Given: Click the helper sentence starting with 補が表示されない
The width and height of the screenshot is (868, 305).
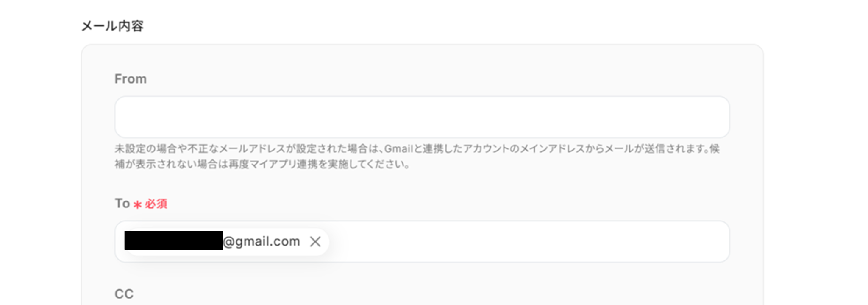Looking at the screenshot, I should pyautogui.click(x=262, y=164).
